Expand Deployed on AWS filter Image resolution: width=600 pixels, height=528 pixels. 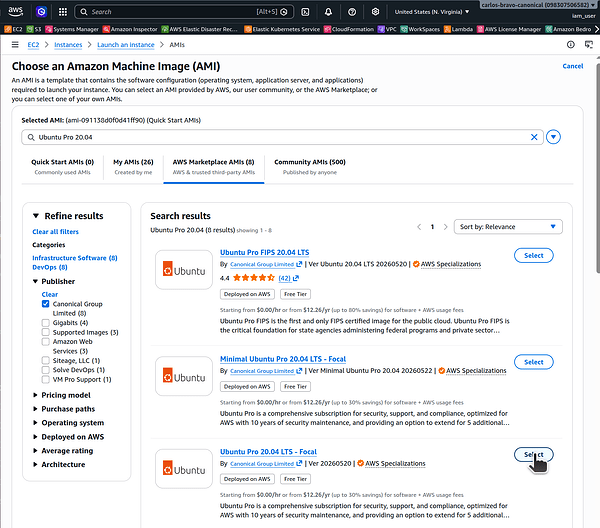[35, 437]
